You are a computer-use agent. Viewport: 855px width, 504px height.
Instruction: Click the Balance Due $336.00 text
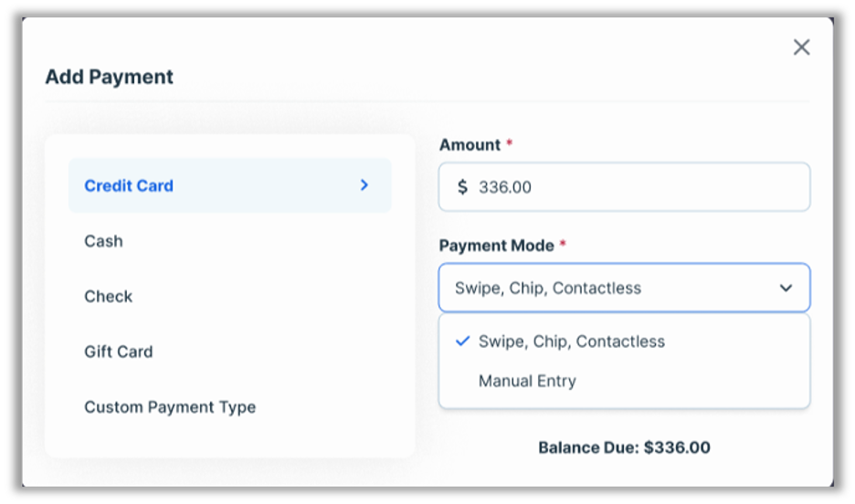(624, 447)
